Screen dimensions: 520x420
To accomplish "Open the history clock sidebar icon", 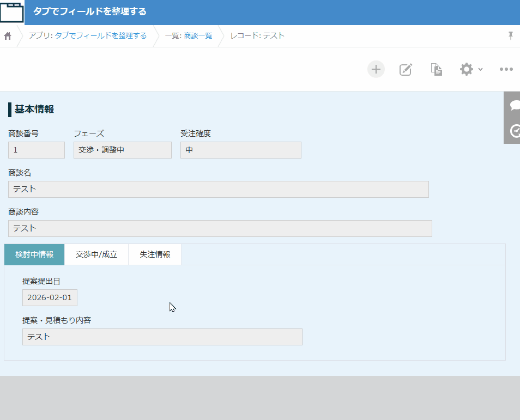I will pos(515,131).
